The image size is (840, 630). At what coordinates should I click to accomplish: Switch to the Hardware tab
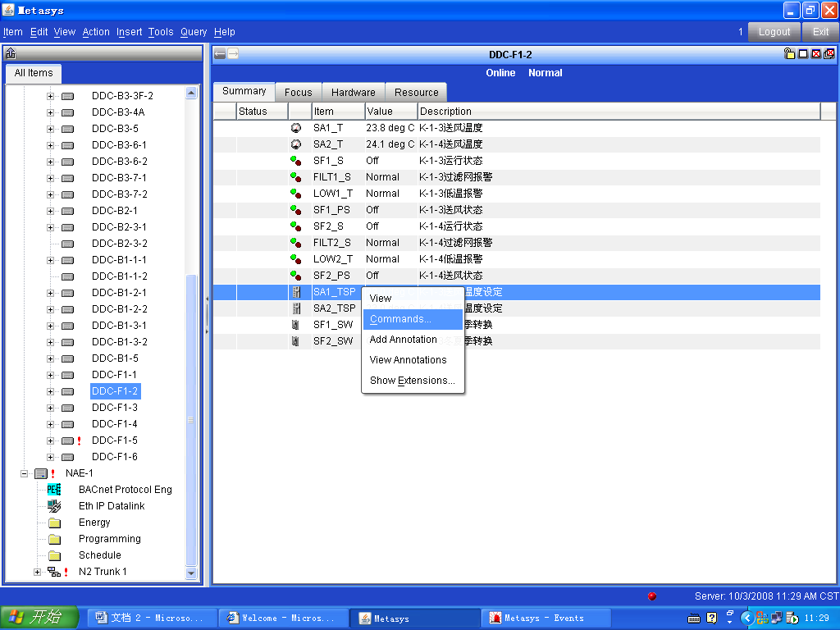click(354, 93)
